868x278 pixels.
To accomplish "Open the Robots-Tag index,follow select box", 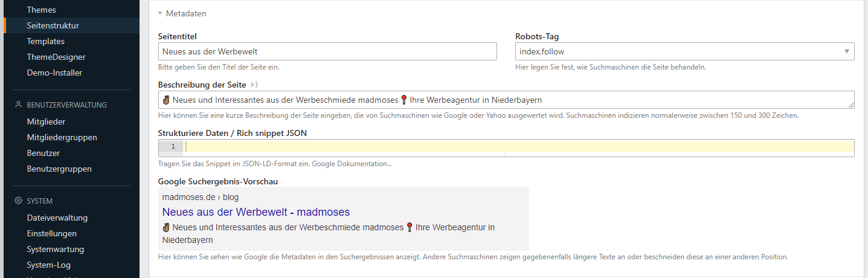I will click(x=684, y=51).
